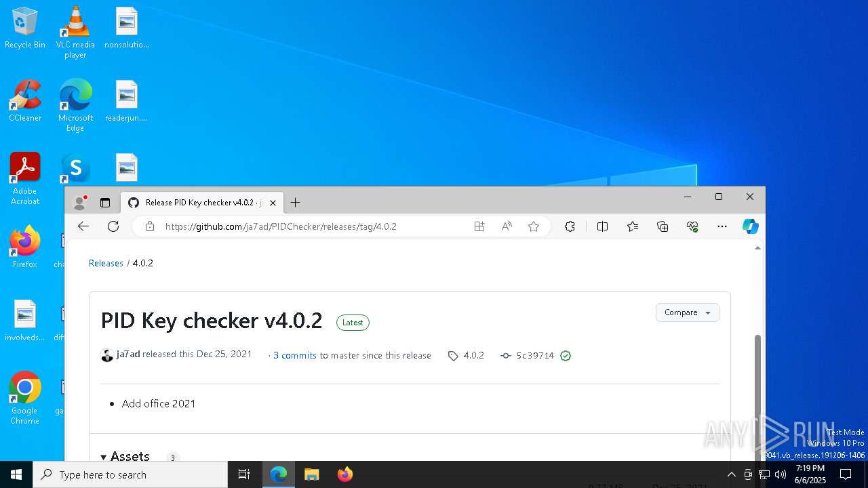Add this page to favorites with star
This screenshot has width=868, height=488.
pyautogui.click(x=534, y=226)
